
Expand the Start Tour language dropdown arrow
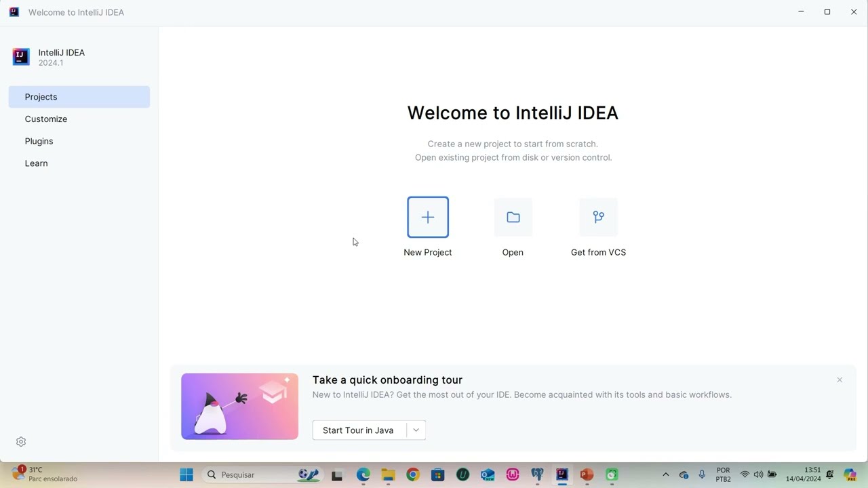coord(416,430)
